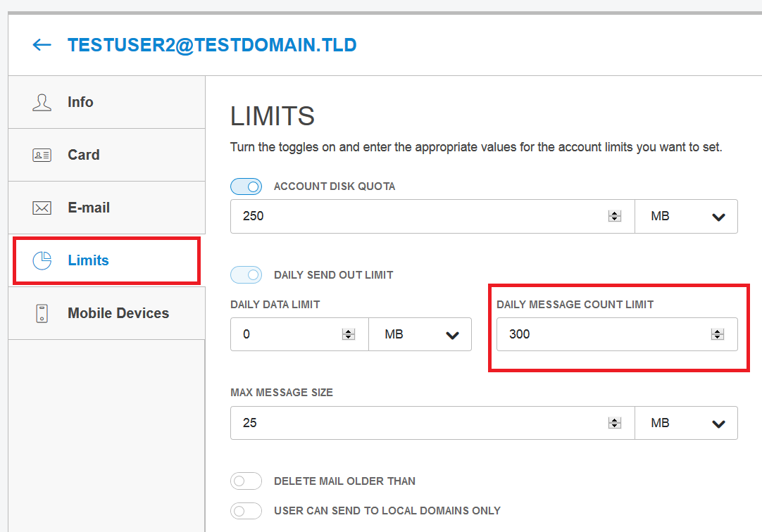Open the Daily Data Limit unit dropdown

coord(420,335)
